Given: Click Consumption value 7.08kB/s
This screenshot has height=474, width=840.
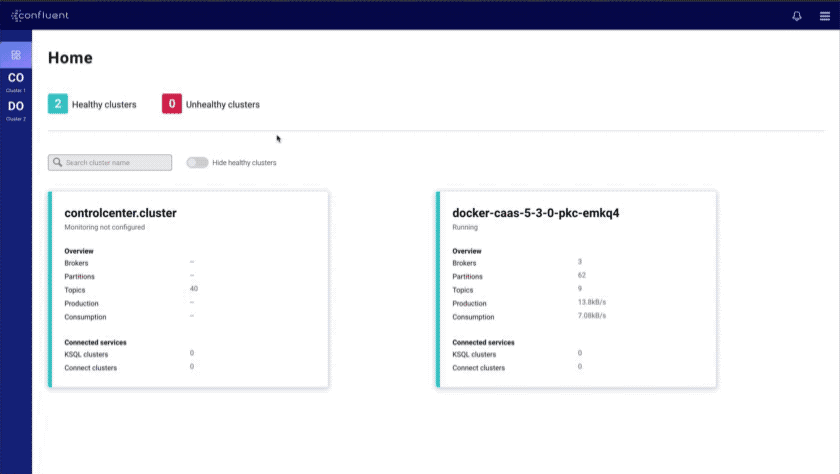Looking at the screenshot, I should click(x=592, y=315).
